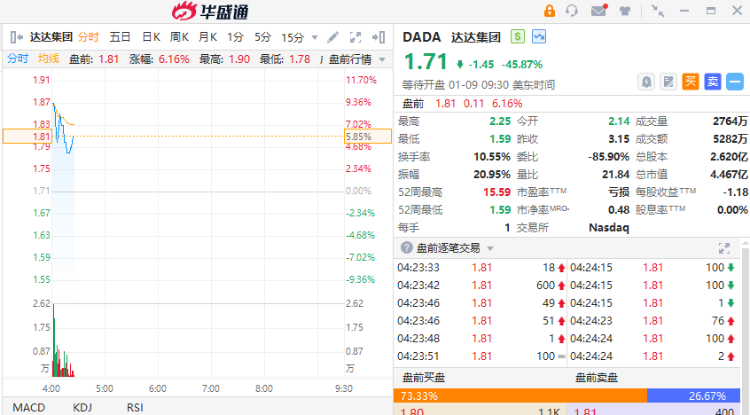Image resolution: width=750 pixels, height=415 pixels.
Task: Open the notes edit icon
Action: 668,82
